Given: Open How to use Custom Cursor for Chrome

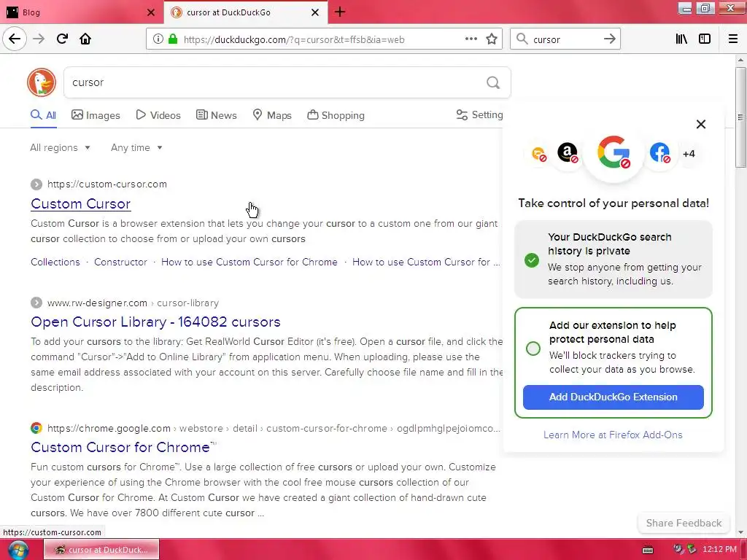Looking at the screenshot, I should pyautogui.click(x=249, y=262).
